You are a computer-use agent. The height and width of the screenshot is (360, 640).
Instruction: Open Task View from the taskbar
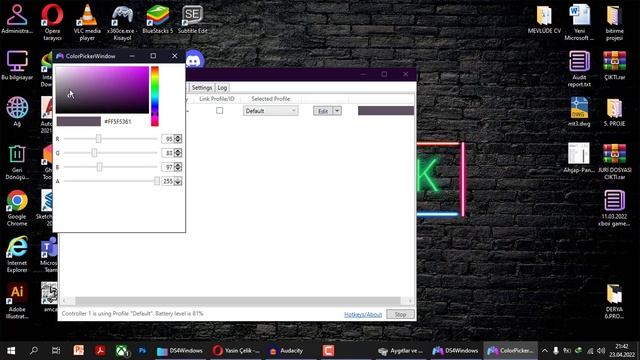56,350
